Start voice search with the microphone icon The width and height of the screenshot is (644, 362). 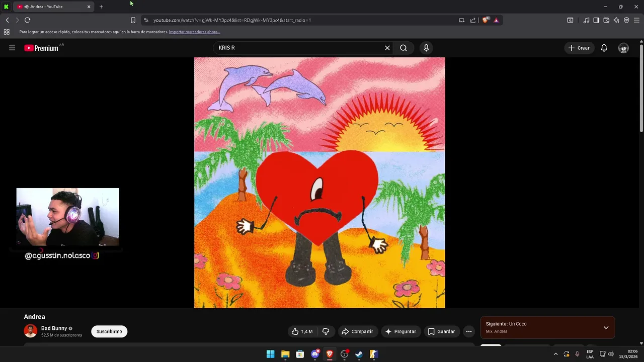coord(426,48)
